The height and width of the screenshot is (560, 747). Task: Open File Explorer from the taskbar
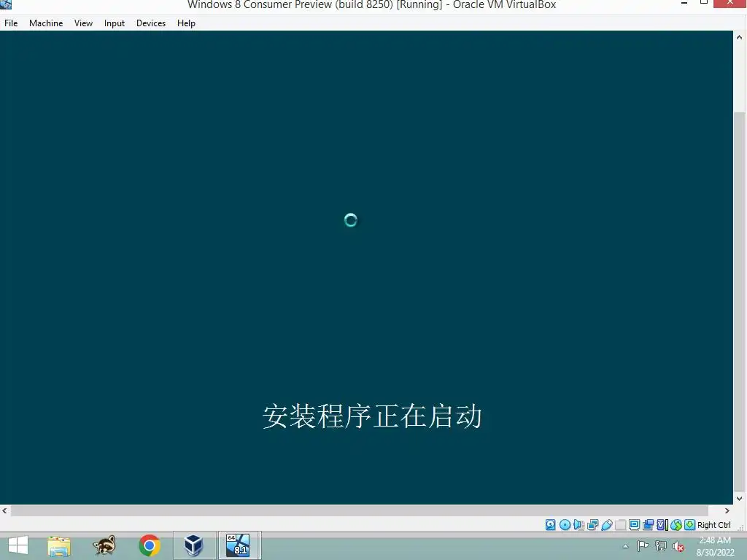coord(59,545)
